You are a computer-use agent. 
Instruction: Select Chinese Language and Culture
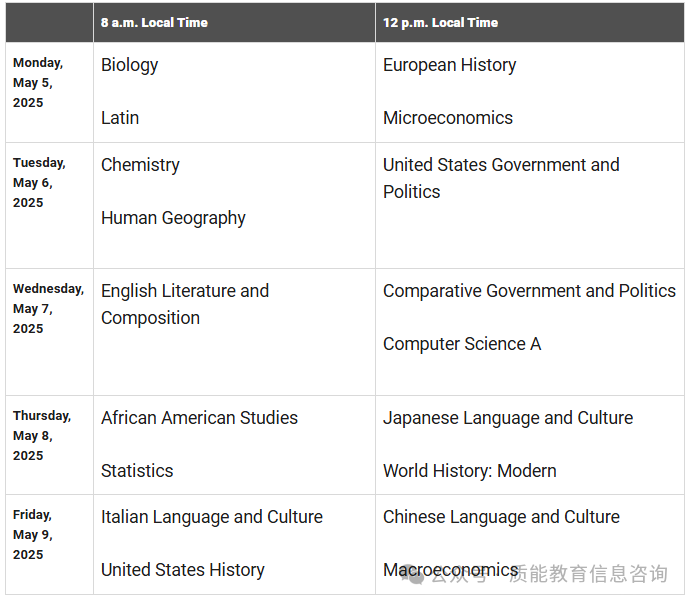click(x=501, y=518)
